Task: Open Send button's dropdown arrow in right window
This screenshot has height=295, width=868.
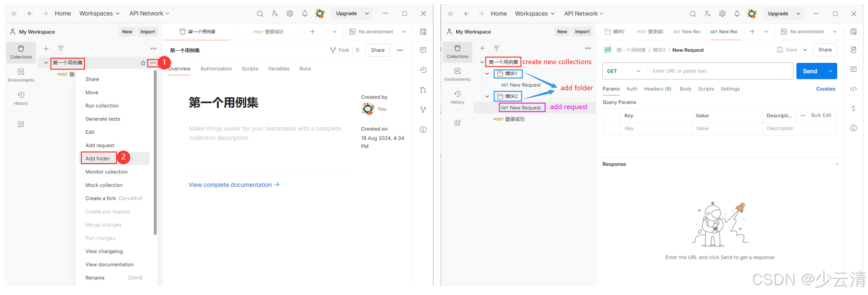Action: [x=830, y=71]
